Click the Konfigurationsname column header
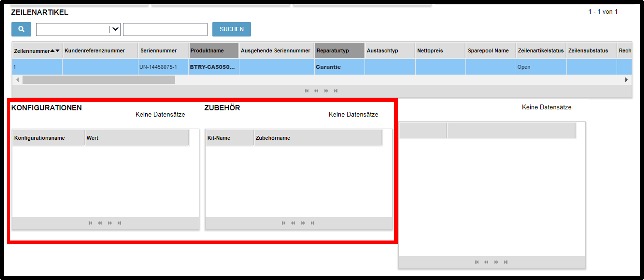The width and height of the screenshot is (644, 280). point(49,138)
